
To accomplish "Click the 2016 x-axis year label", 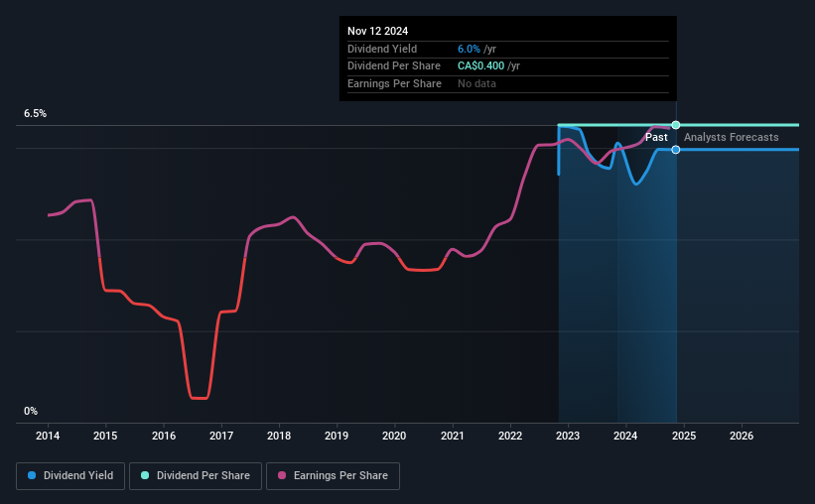I will pos(164,436).
